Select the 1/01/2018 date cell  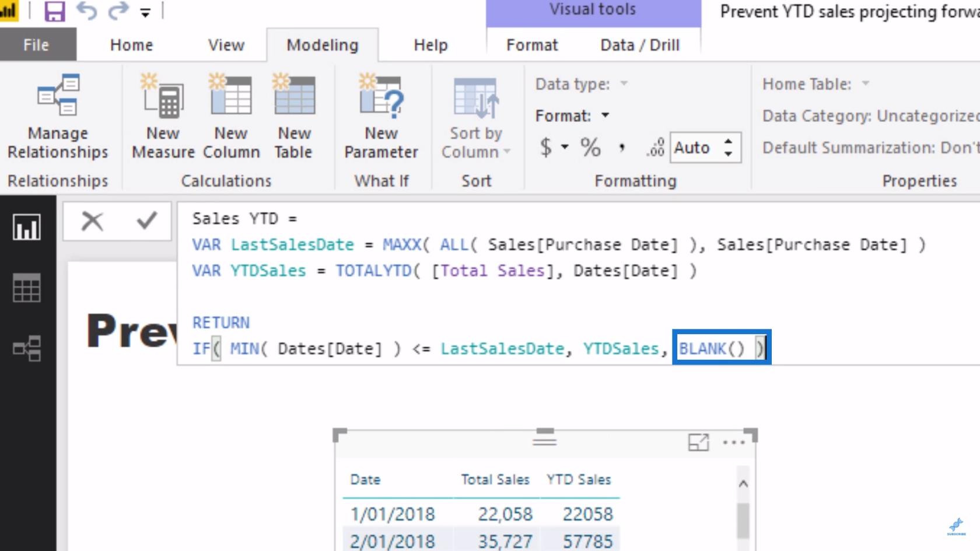(x=393, y=514)
